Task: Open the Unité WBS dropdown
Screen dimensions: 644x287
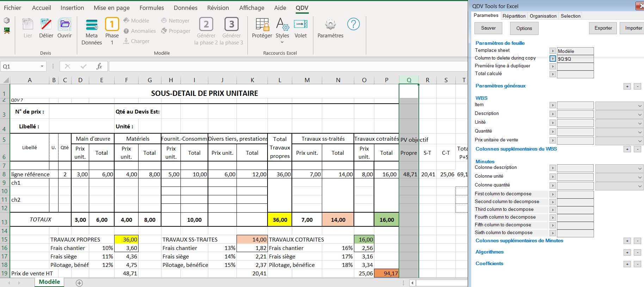Action: 620,123
